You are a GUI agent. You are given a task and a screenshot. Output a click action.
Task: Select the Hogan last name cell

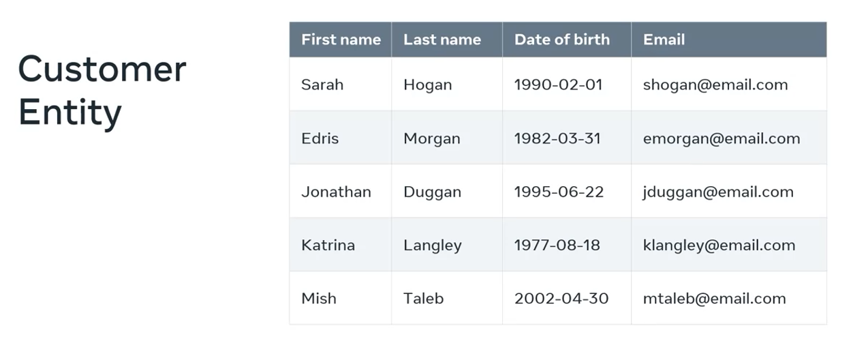click(427, 85)
